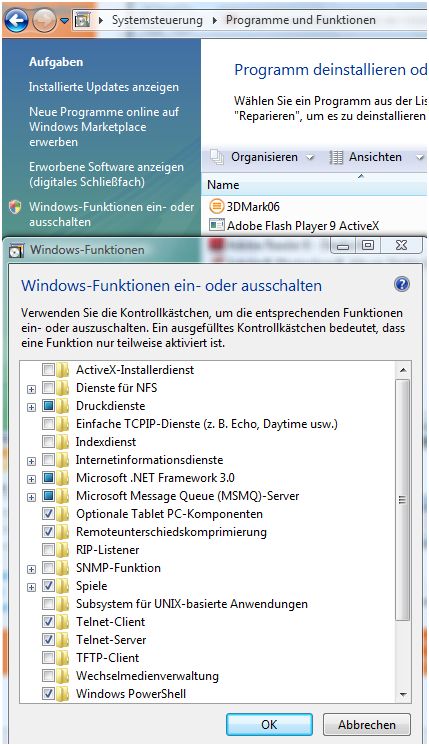Expand the SNMP-Funktion node
The width and height of the screenshot is (429, 746).
pyautogui.click(x=31, y=569)
